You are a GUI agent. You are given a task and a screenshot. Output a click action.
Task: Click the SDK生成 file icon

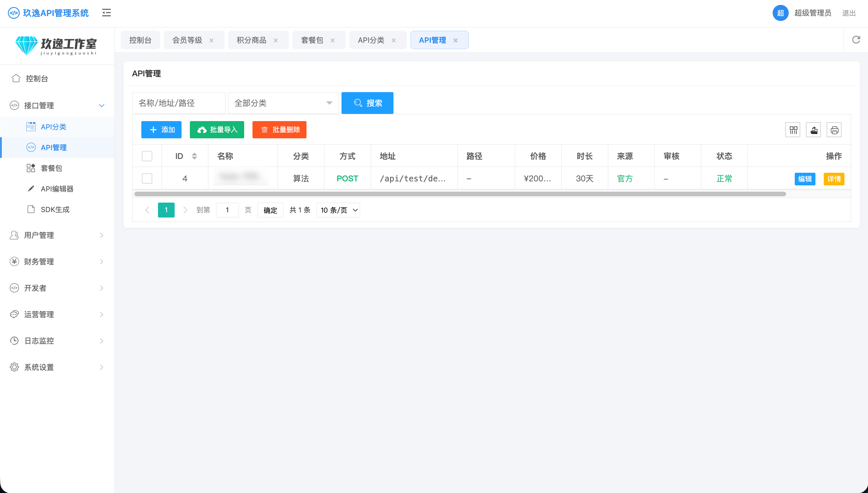coord(31,209)
